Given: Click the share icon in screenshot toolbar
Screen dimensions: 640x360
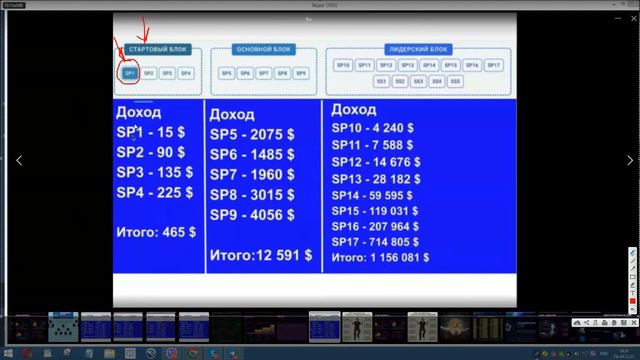Looking at the screenshot, I should (587, 322).
